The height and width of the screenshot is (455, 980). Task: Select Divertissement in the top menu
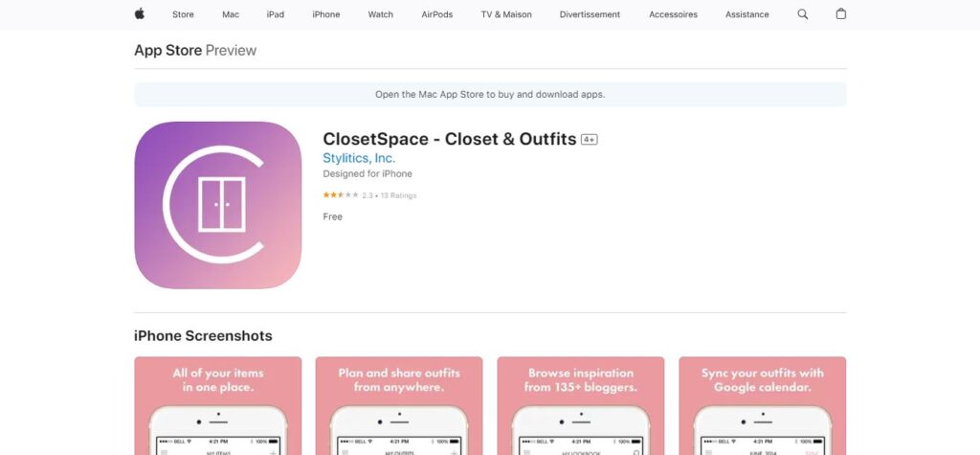[x=590, y=14]
